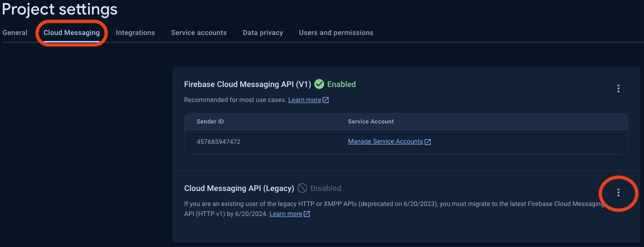This screenshot has height=247, width=644.
Task: Click the Project settings page title
Action: click(x=60, y=9)
